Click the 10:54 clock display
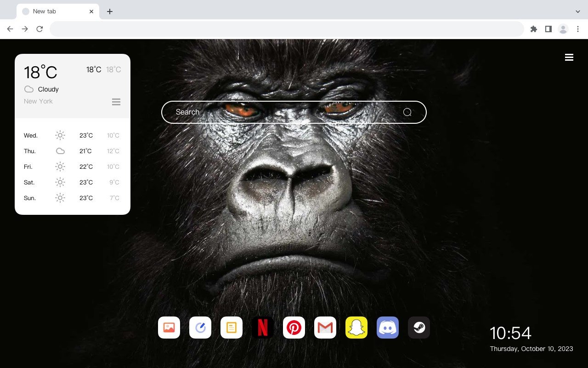The height and width of the screenshot is (368, 588). (x=510, y=333)
